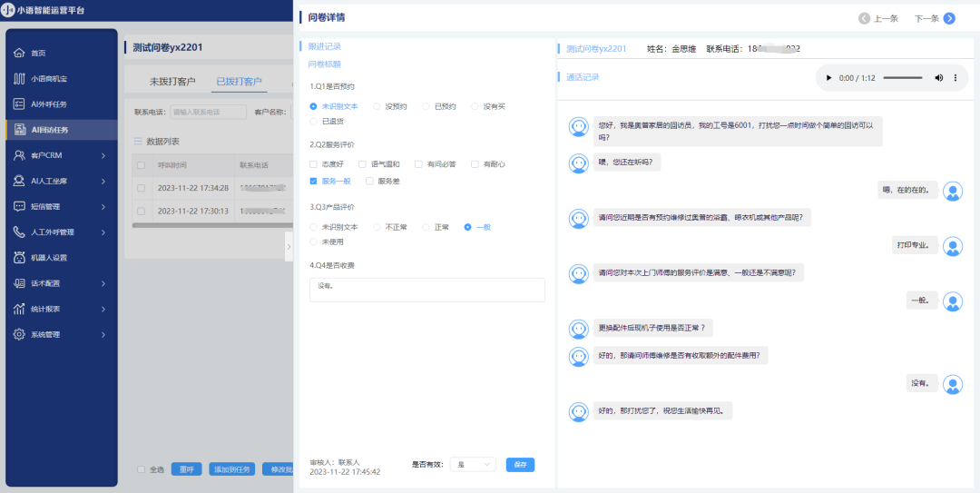Select Q1 radio 没预约
The image size is (980, 493).
pos(377,106)
